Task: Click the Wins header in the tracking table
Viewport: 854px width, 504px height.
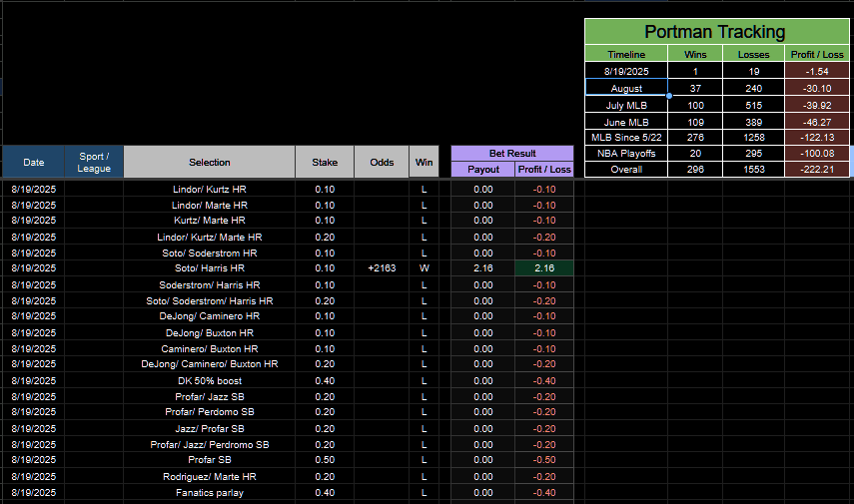Action: (695, 54)
